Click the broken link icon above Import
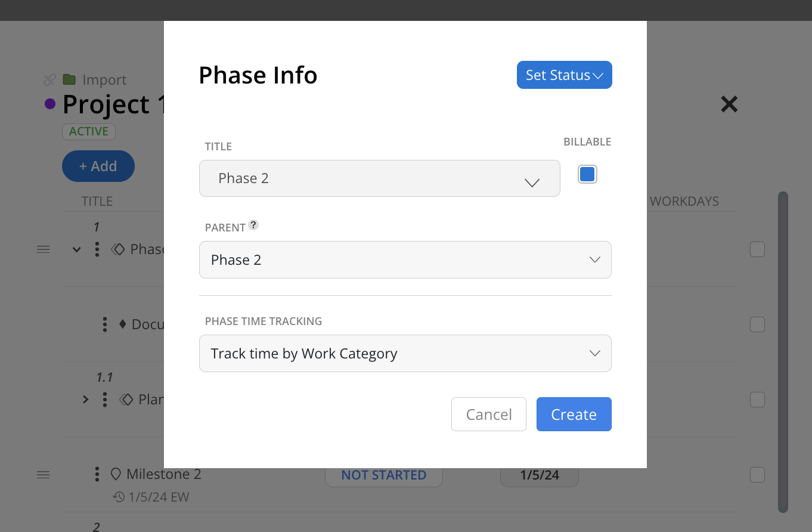812x532 pixels. tap(50, 79)
